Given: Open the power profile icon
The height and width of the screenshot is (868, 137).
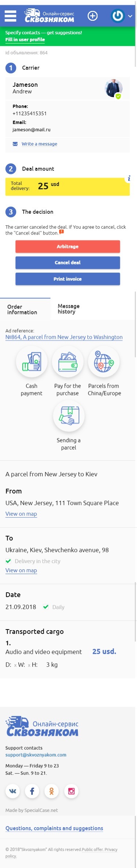Looking at the screenshot, I should [x=118, y=16].
